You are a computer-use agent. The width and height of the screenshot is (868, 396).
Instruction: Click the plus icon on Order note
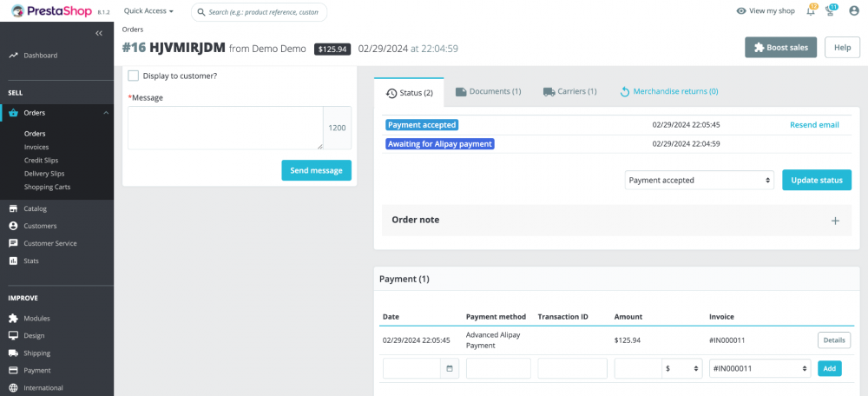pyautogui.click(x=835, y=221)
